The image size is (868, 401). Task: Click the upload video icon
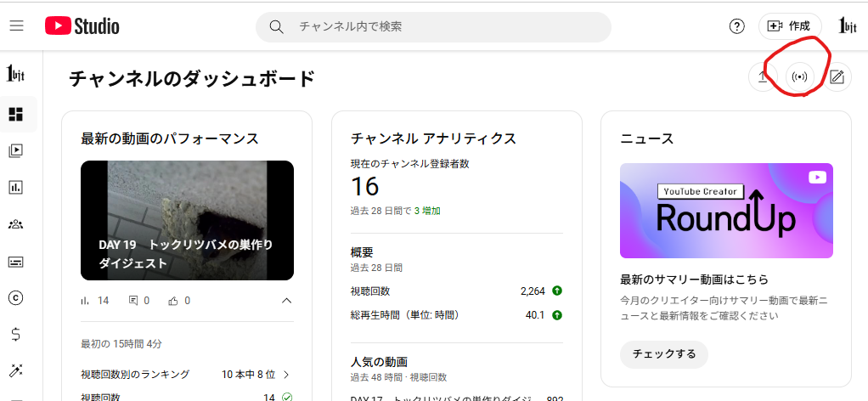point(763,76)
